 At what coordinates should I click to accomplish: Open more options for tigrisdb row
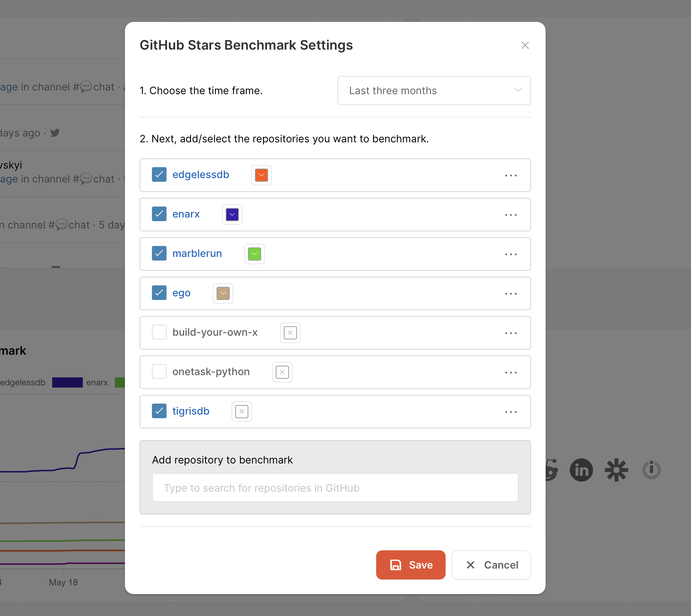(x=511, y=412)
